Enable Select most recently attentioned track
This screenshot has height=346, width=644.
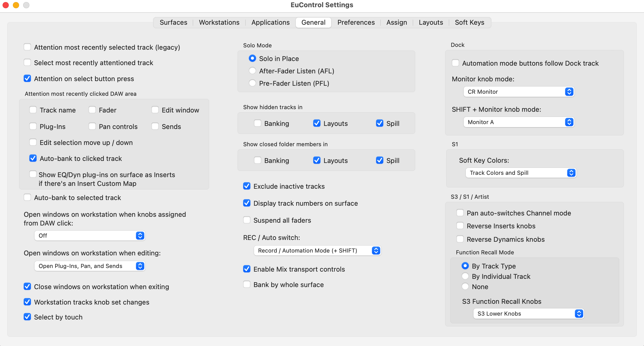click(27, 63)
